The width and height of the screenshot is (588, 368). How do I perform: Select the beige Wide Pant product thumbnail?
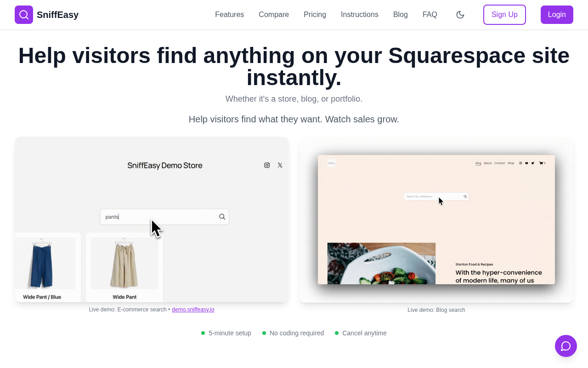[124, 263]
